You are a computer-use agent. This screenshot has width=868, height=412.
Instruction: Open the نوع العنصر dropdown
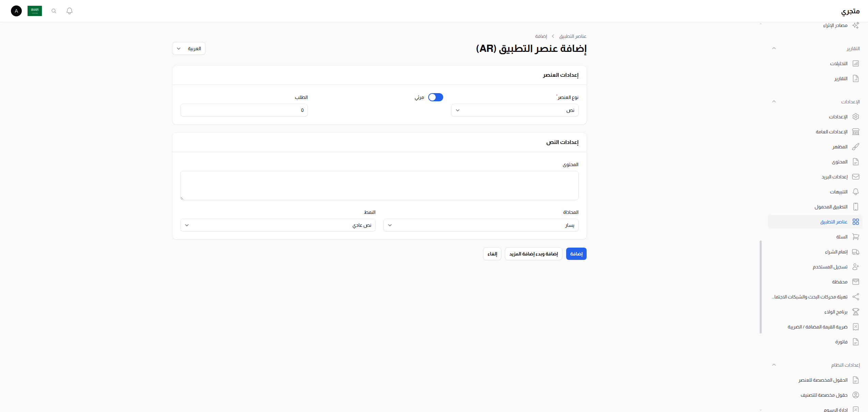[x=515, y=110]
